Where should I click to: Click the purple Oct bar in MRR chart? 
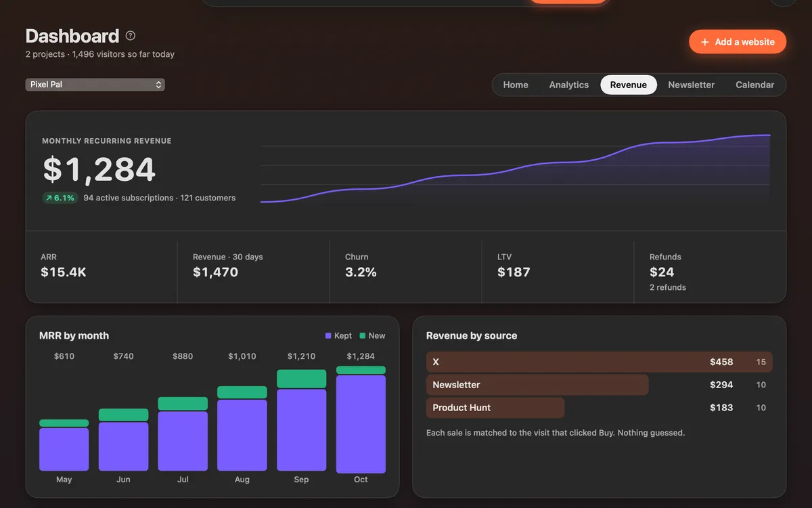(x=361, y=424)
